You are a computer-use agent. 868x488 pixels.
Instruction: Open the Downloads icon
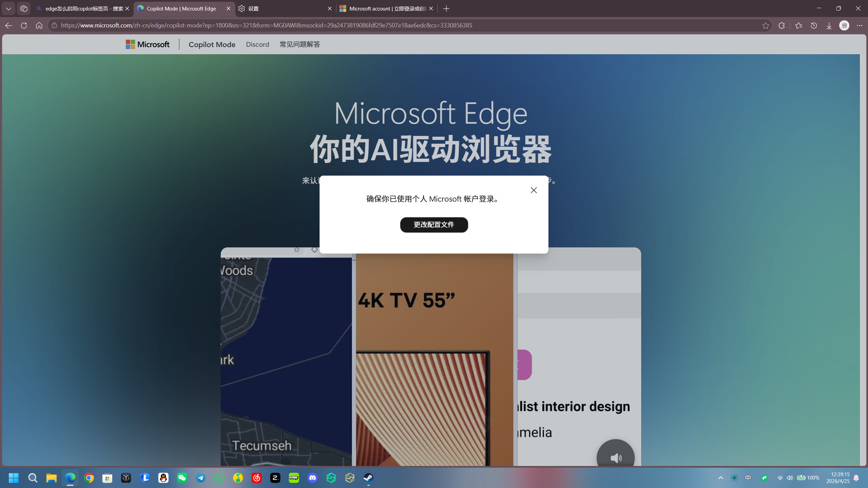coord(829,25)
